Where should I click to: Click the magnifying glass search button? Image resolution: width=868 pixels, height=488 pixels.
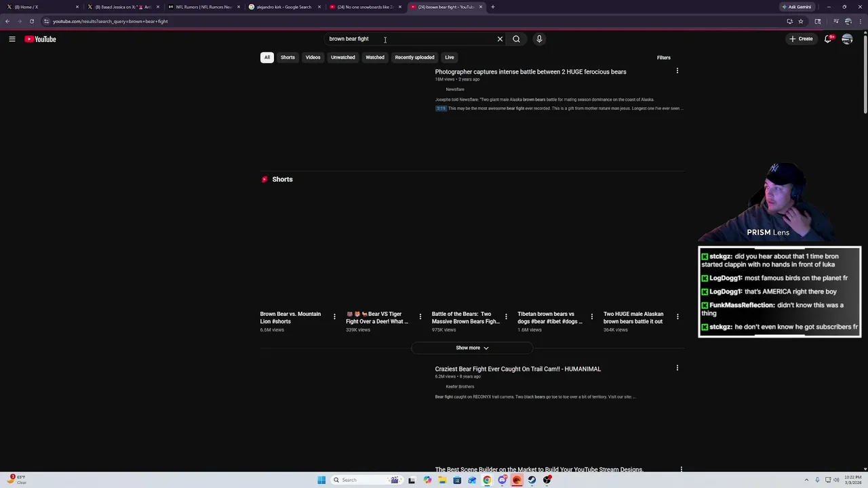(516, 39)
